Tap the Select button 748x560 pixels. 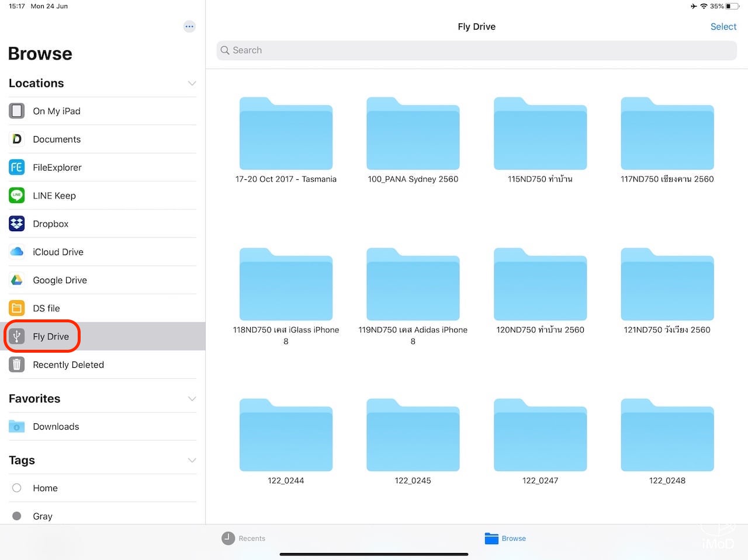pyautogui.click(x=723, y=26)
